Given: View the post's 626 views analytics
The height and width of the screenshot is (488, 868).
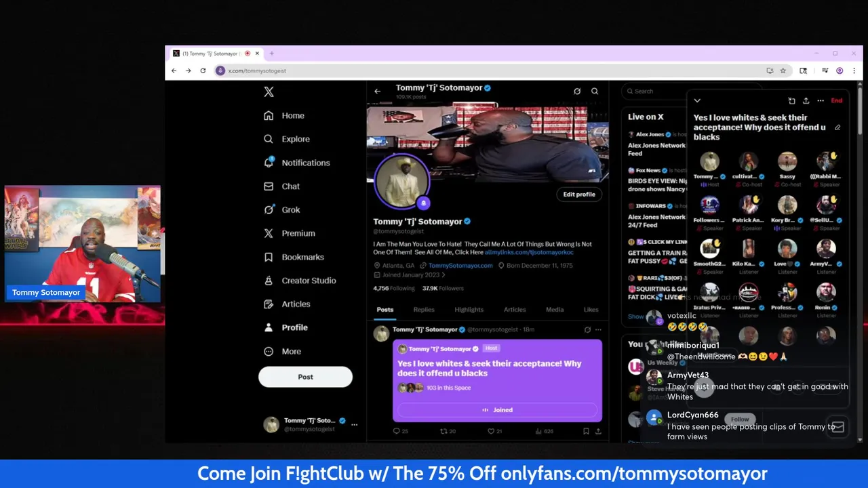Looking at the screenshot, I should (545, 431).
